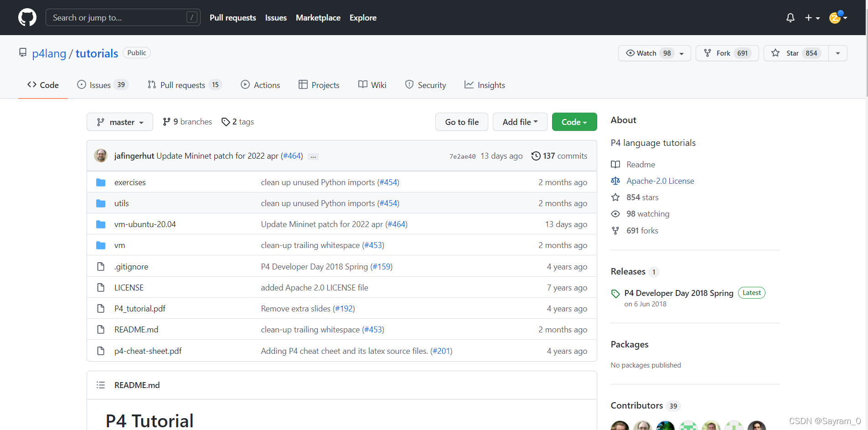868x430 pixels.
Task: Click the Fork button
Action: tap(727, 53)
